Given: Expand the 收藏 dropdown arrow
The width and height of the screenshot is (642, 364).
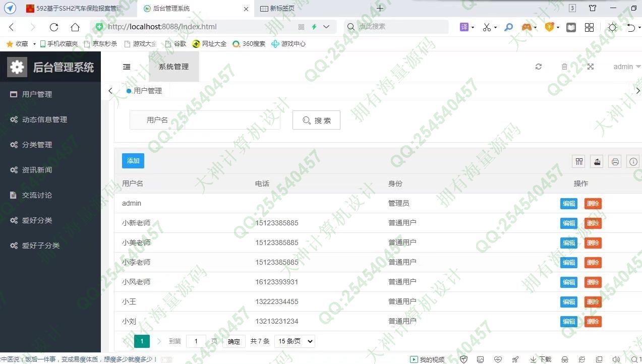Looking at the screenshot, I should (x=34, y=44).
